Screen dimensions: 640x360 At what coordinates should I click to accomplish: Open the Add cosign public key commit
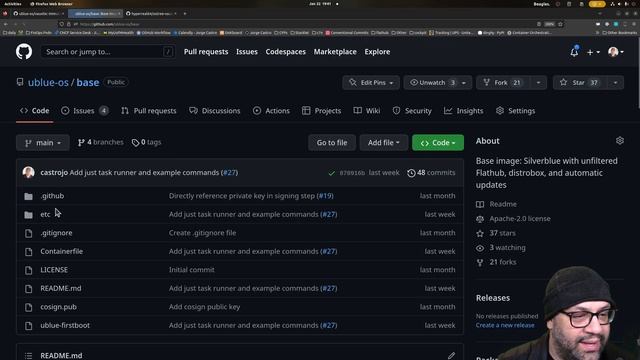pyautogui.click(x=204, y=307)
